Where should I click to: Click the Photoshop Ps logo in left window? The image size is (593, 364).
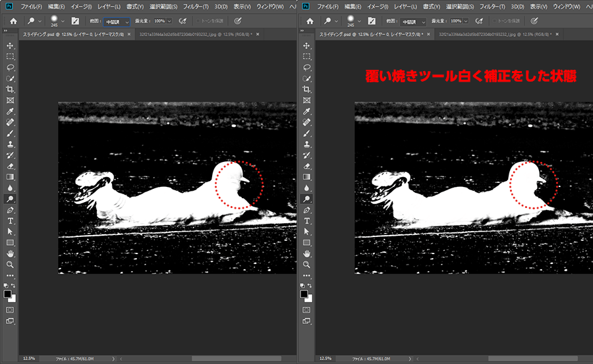click(x=9, y=6)
